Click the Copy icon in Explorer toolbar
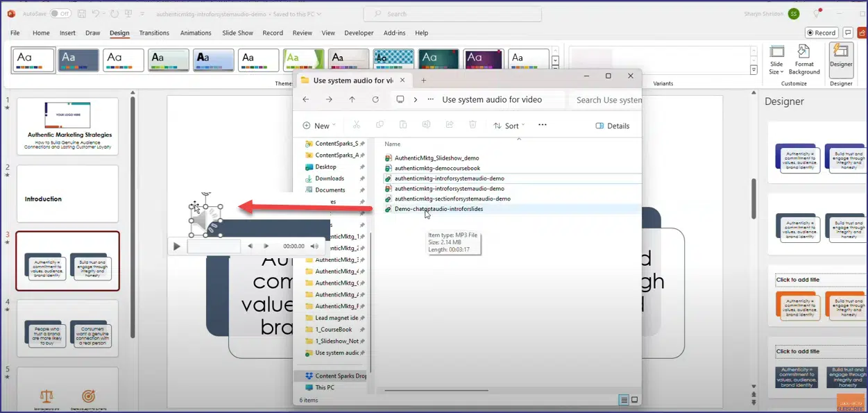This screenshot has width=868, height=413. (x=380, y=125)
